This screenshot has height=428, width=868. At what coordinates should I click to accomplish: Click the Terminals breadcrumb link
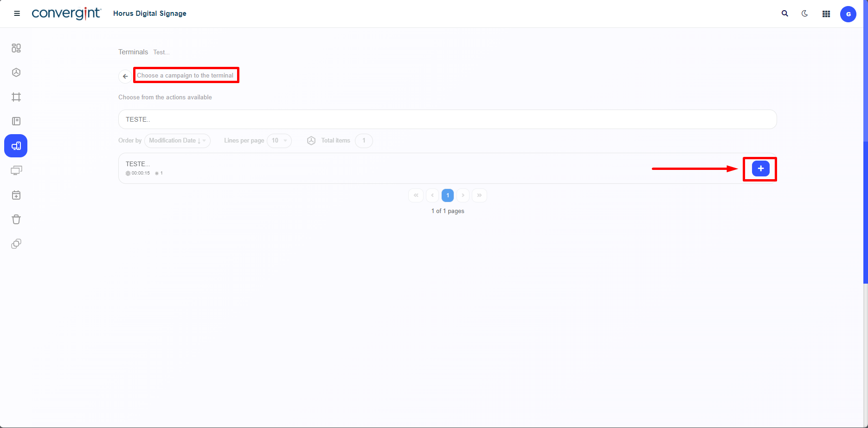click(x=133, y=52)
